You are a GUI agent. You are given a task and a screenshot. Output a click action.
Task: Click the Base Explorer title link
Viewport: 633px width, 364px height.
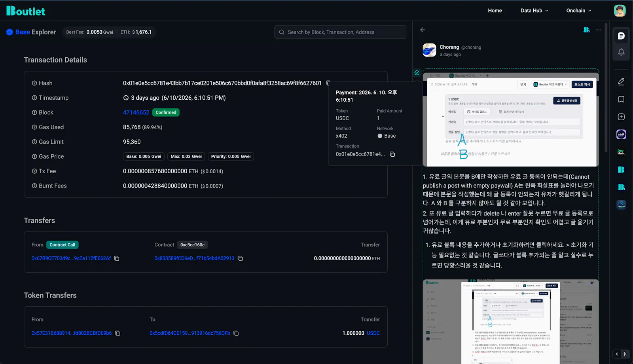(x=36, y=32)
